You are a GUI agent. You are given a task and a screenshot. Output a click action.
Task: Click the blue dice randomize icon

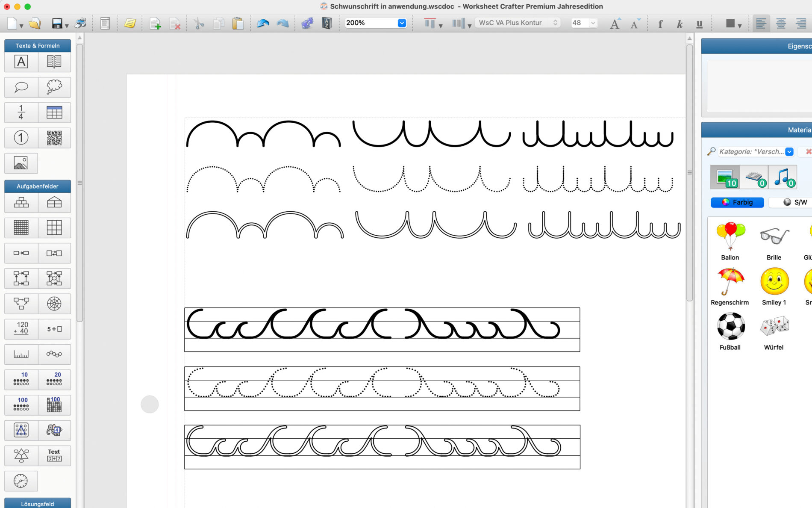tap(307, 23)
